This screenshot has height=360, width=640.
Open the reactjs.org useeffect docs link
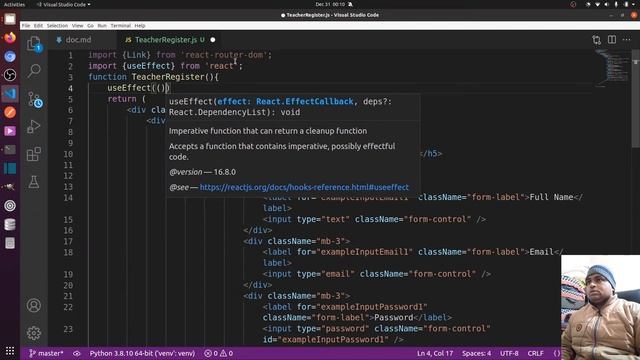point(304,187)
